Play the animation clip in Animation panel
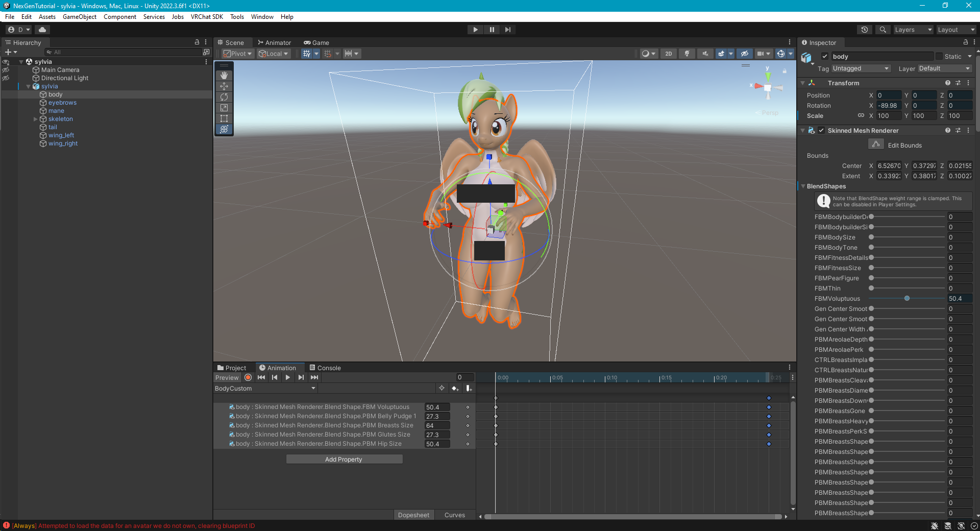Image resolution: width=980 pixels, height=531 pixels. (288, 377)
